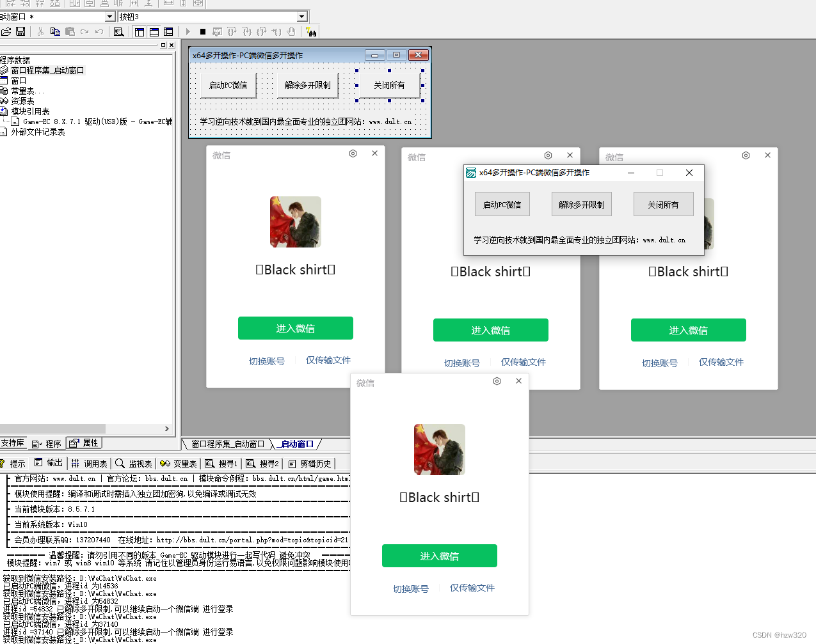Screen dimensions: 816x644
Task: Click 仅传输文件 in rightmost WeChat window
Action: 721,362
